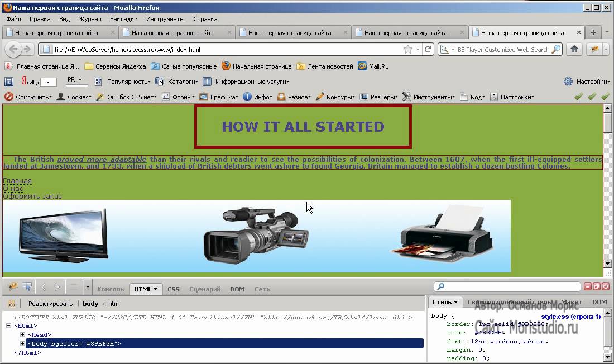Click the Firefox back navigation button

pos(13,49)
